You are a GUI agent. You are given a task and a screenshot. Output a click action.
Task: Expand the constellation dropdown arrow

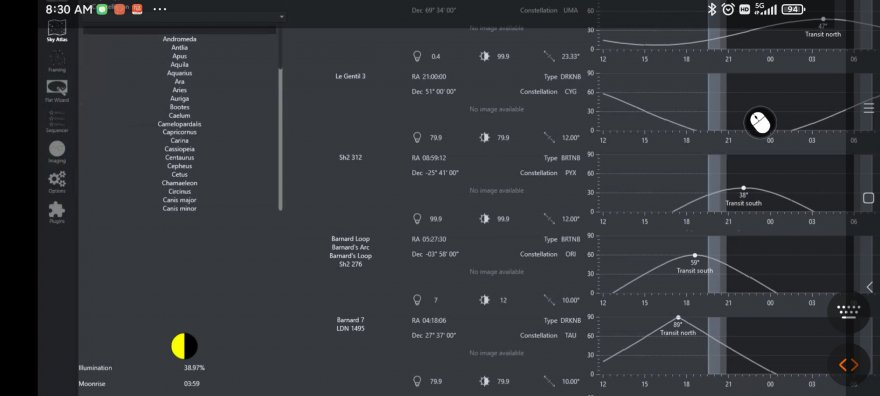[x=282, y=17]
